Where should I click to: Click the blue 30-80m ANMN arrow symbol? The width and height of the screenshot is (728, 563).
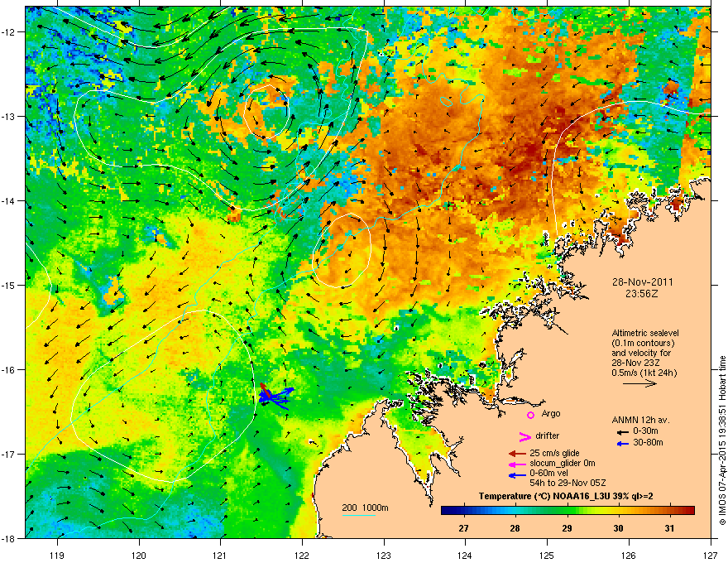click(623, 444)
